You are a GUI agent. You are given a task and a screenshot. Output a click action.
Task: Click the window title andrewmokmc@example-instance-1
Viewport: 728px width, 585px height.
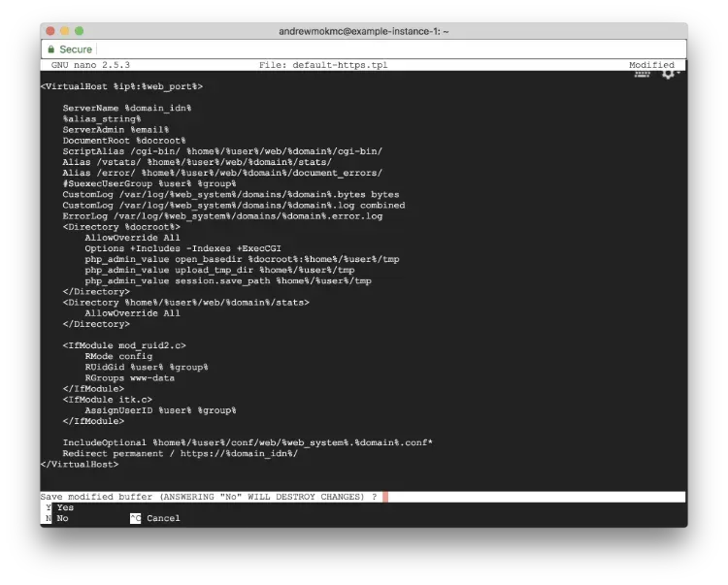[363, 31]
